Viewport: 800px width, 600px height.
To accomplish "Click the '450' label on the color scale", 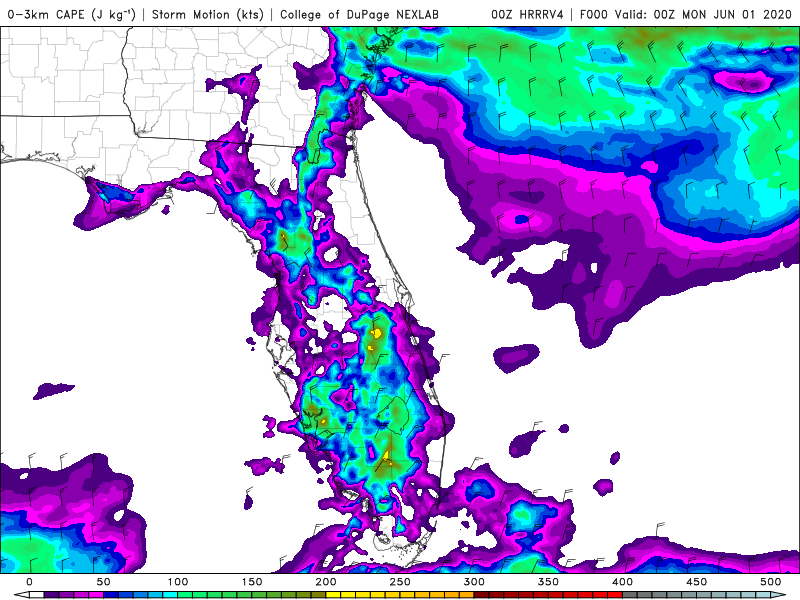I will click(x=696, y=582).
